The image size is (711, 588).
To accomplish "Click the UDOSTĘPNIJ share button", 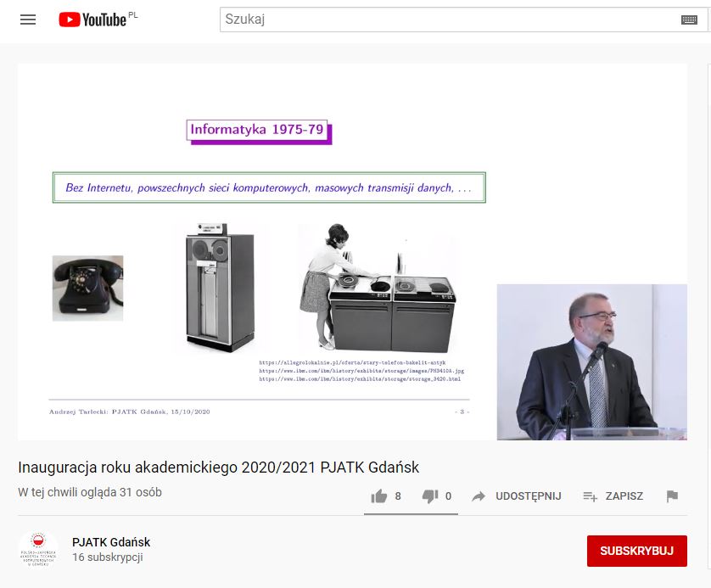I will [529, 496].
